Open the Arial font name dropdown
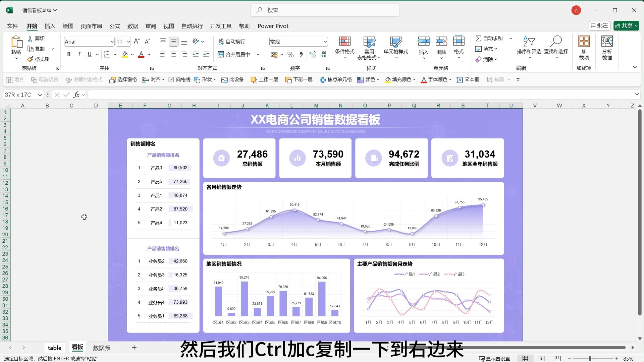644x362 pixels. tap(112, 42)
